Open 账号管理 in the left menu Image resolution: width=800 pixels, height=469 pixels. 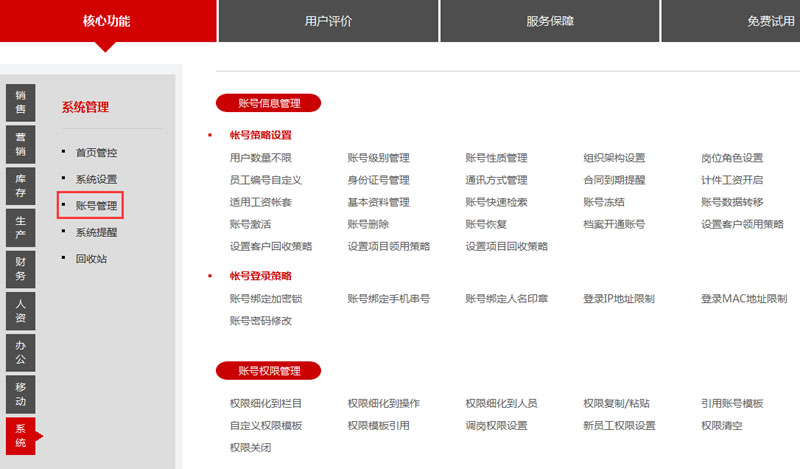(x=96, y=206)
